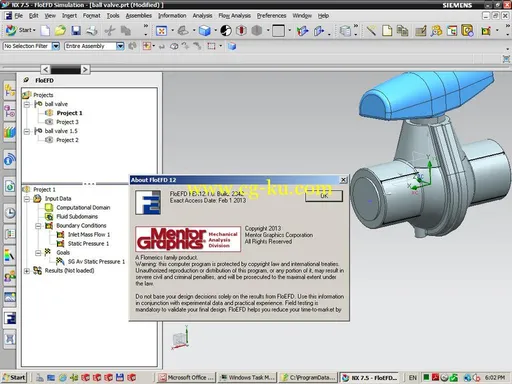Open the Assembly Navigator sidebar tab

[x=10, y=90]
